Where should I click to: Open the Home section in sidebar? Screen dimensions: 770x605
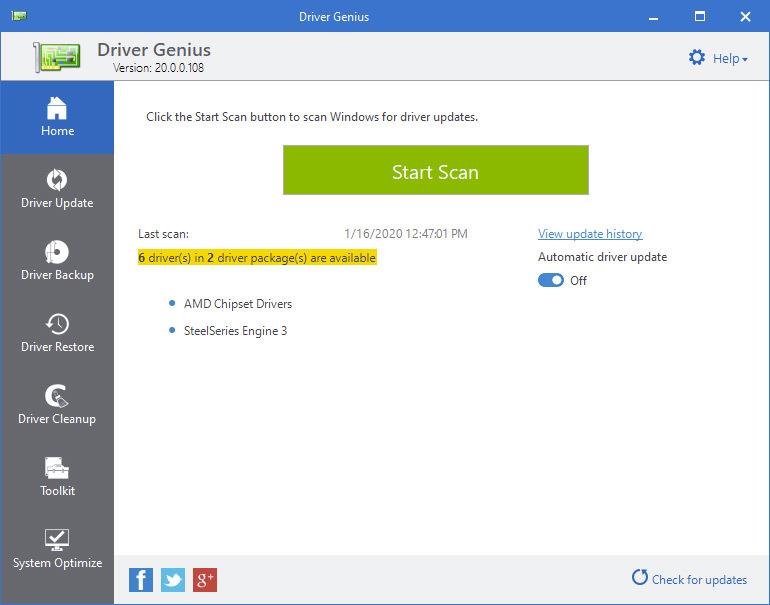tap(57, 117)
